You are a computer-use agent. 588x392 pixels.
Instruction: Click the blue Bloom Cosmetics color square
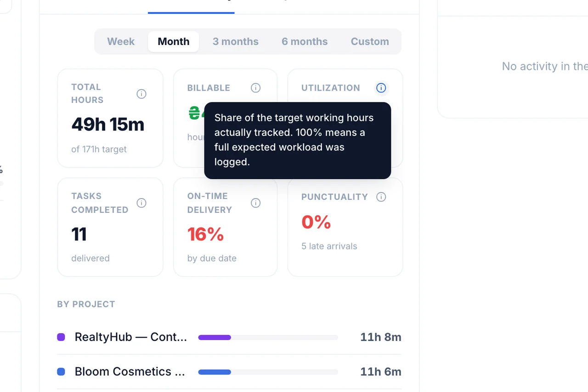(x=61, y=372)
